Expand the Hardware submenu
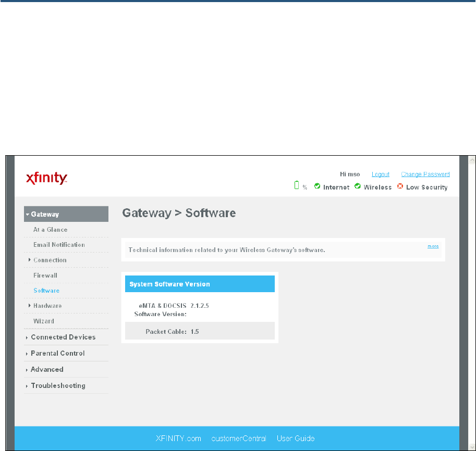The height and width of the screenshot is (451, 476). click(47, 305)
